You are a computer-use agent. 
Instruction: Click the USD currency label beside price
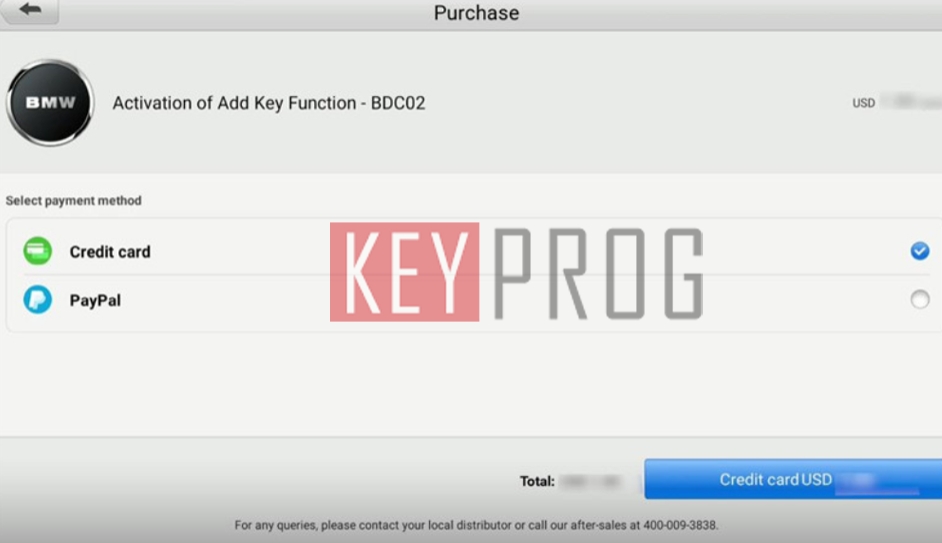[x=863, y=103]
